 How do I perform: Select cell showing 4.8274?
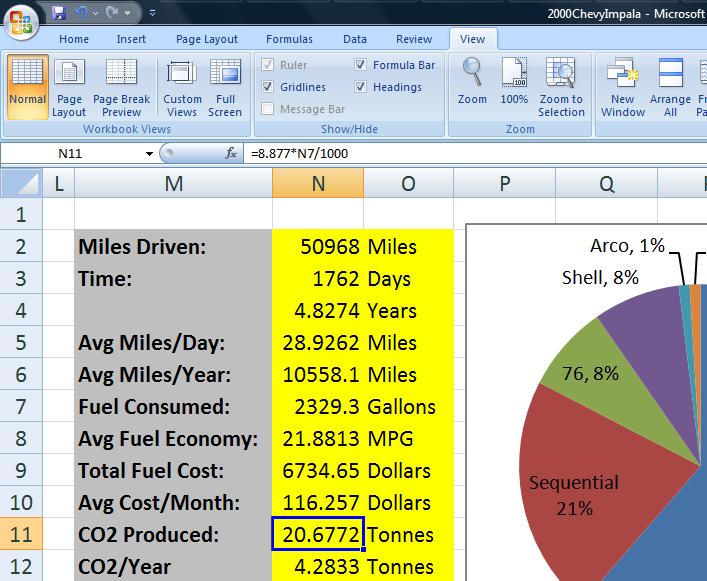coord(318,310)
